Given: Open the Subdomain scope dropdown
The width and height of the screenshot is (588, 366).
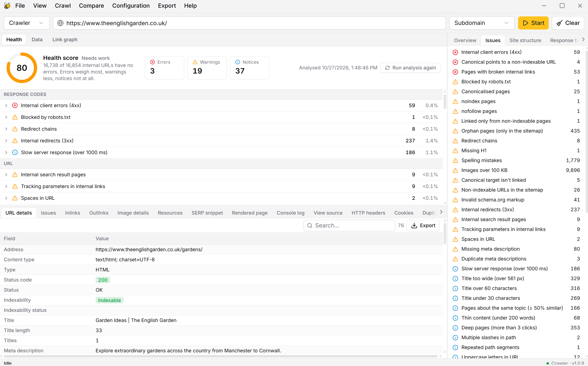Looking at the screenshot, I should [482, 23].
